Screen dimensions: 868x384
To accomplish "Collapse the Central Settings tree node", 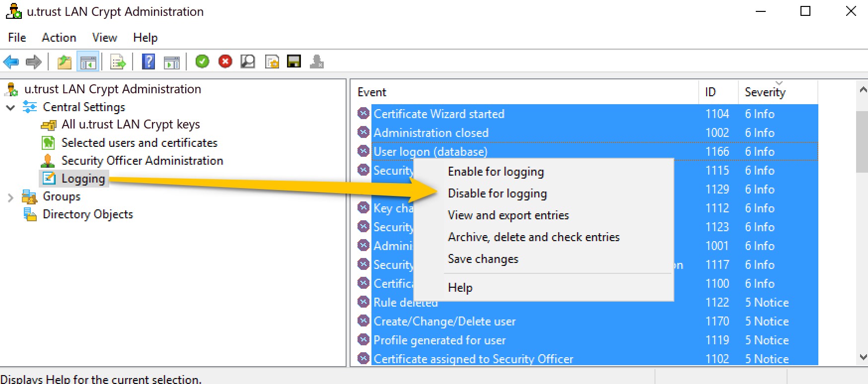I will (10, 107).
